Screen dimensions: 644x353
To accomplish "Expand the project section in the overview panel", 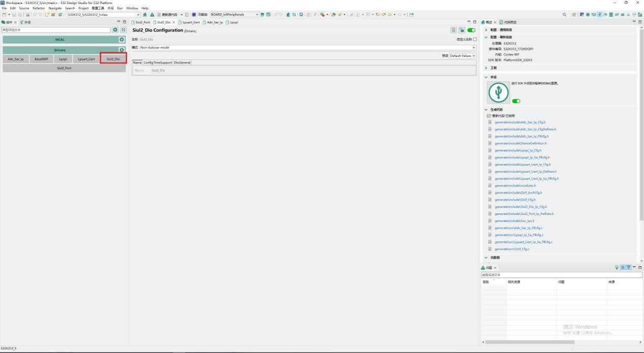I will click(x=486, y=68).
